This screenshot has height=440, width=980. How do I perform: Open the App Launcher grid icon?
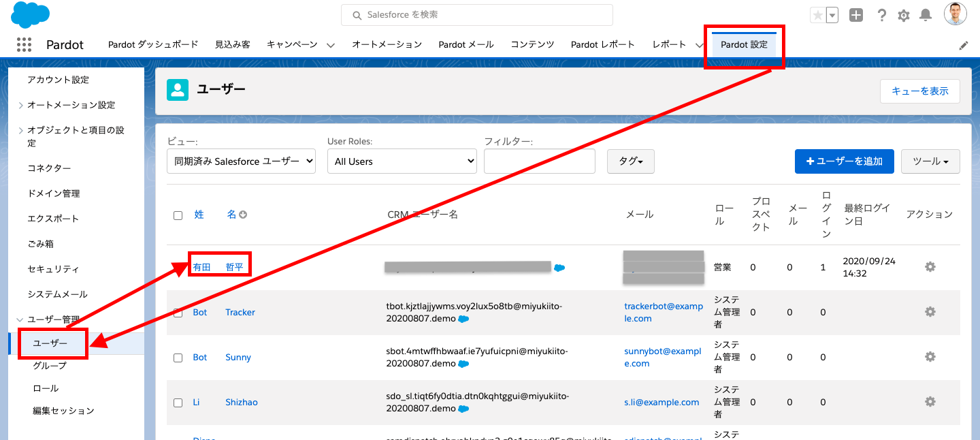24,44
